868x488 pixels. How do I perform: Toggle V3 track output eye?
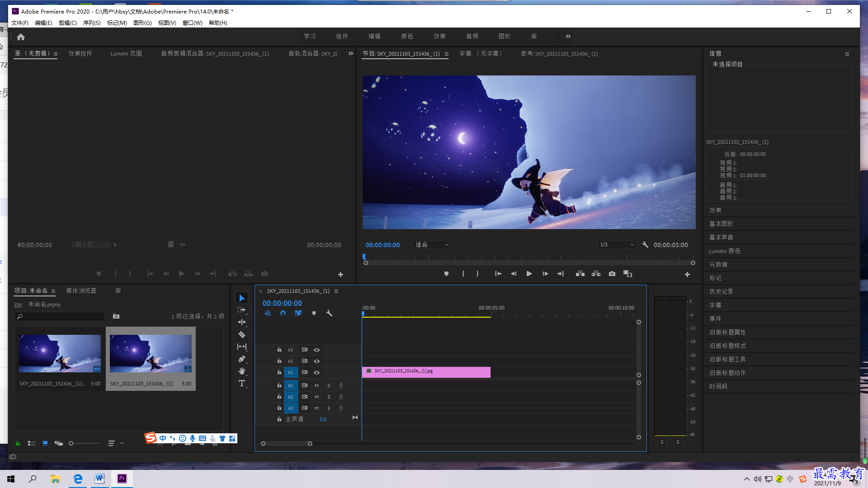click(316, 350)
